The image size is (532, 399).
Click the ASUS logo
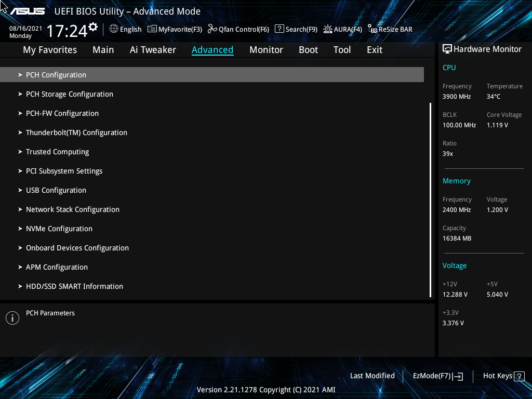coord(27,11)
